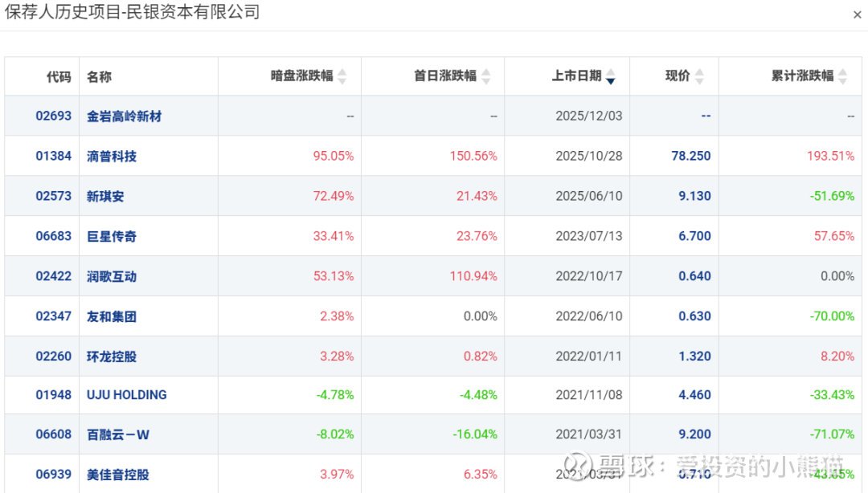
Task: Click dark-pool change 95.05%
Action: (x=334, y=156)
